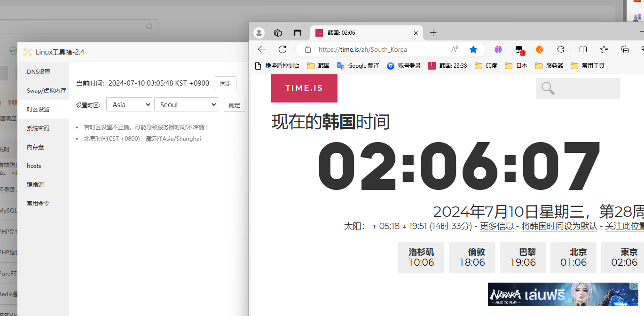Open the Extensions puzzle icon
644x316 pixels.
click(560, 49)
